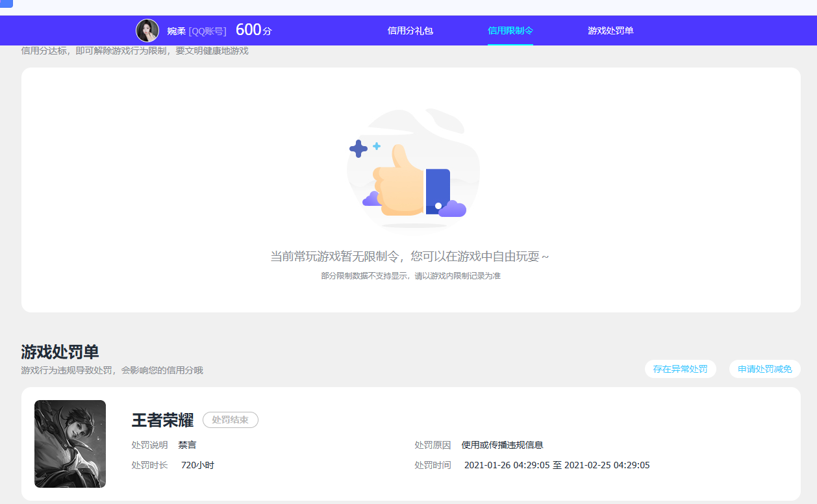Click the thumbs-up illustration
Screen dimensions: 817x504
click(413, 170)
